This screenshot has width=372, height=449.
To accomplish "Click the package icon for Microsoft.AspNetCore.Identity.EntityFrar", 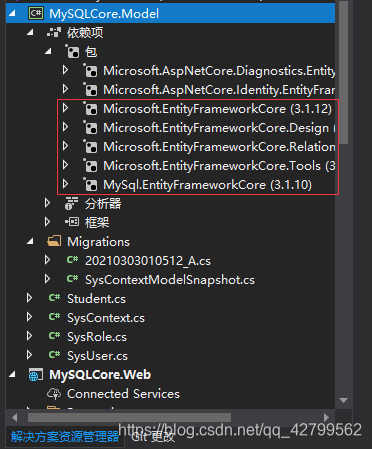I will [90, 90].
